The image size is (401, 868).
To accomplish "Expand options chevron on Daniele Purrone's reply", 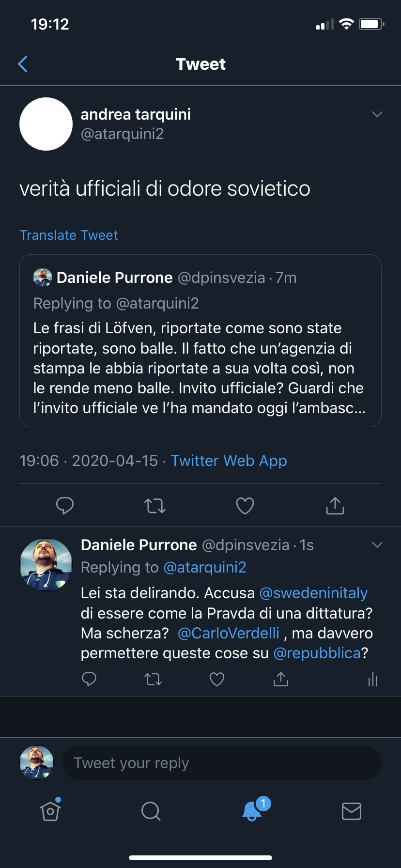I will click(377, 545).
